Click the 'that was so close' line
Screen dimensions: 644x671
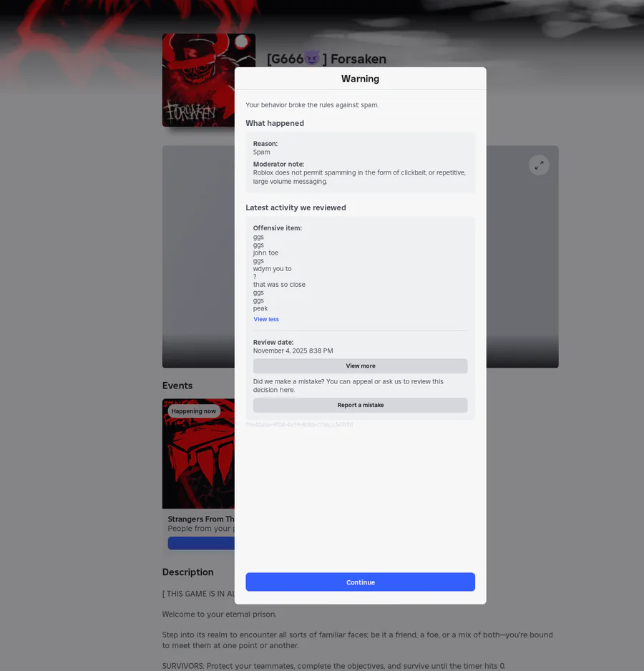click(x=279, y=285)
